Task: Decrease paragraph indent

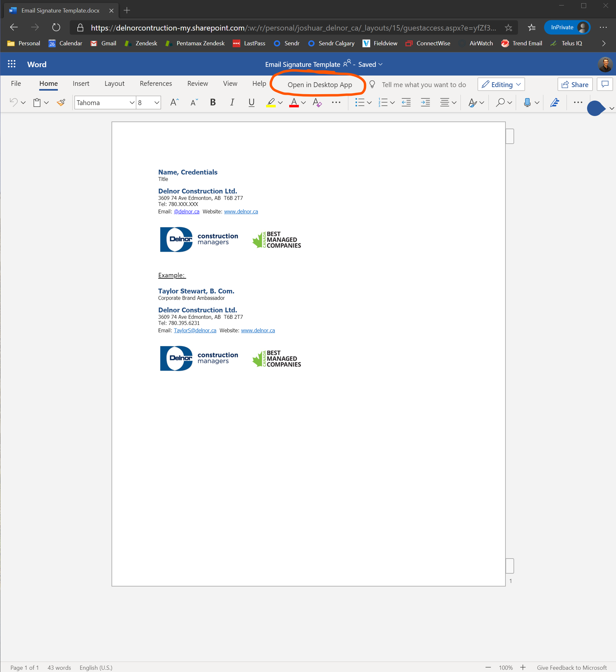Action: click(x=406, y=102)
